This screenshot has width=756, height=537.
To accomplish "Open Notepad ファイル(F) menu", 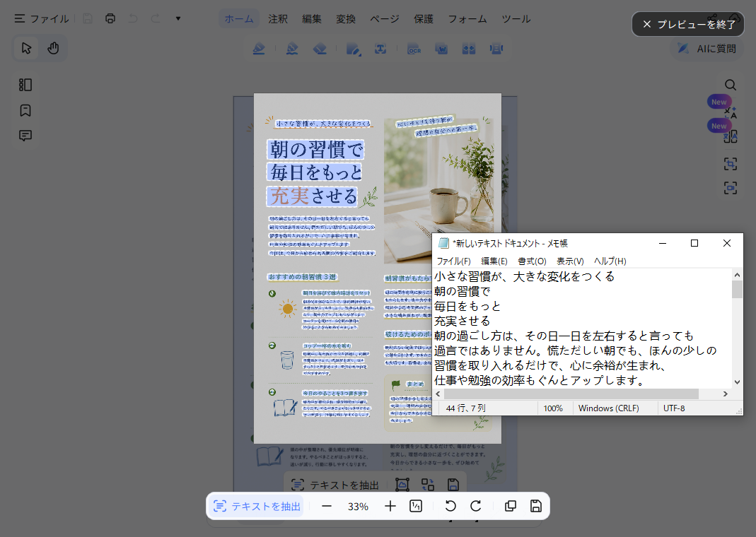I will click(x=453, y=261).
